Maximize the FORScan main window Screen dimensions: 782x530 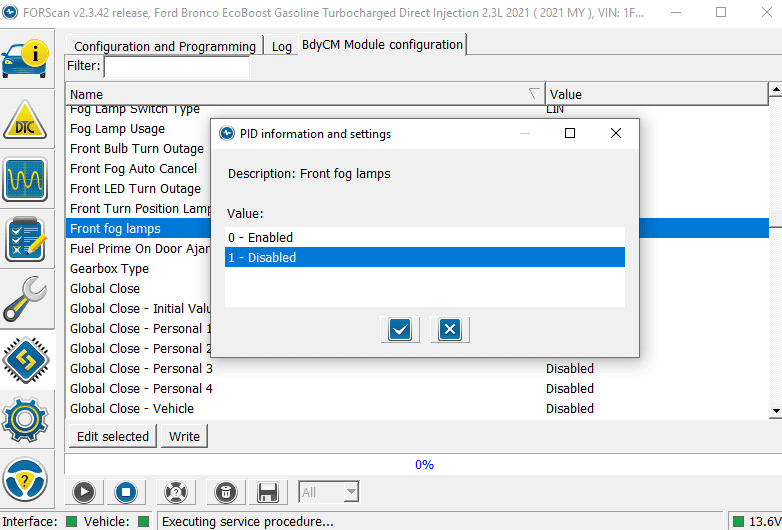(x=721, y=12)
